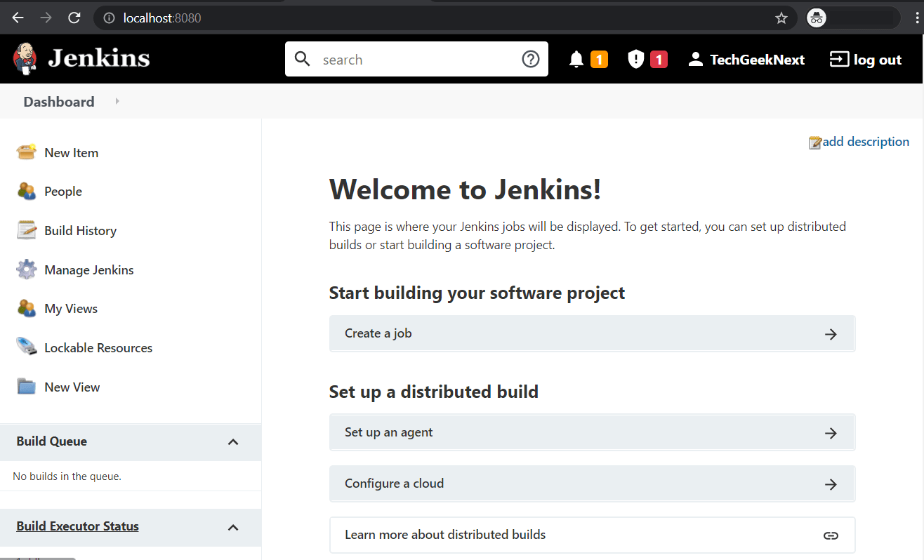924x560 pixels.
Task: Click the New Item box icon
Action: (27, 152)
